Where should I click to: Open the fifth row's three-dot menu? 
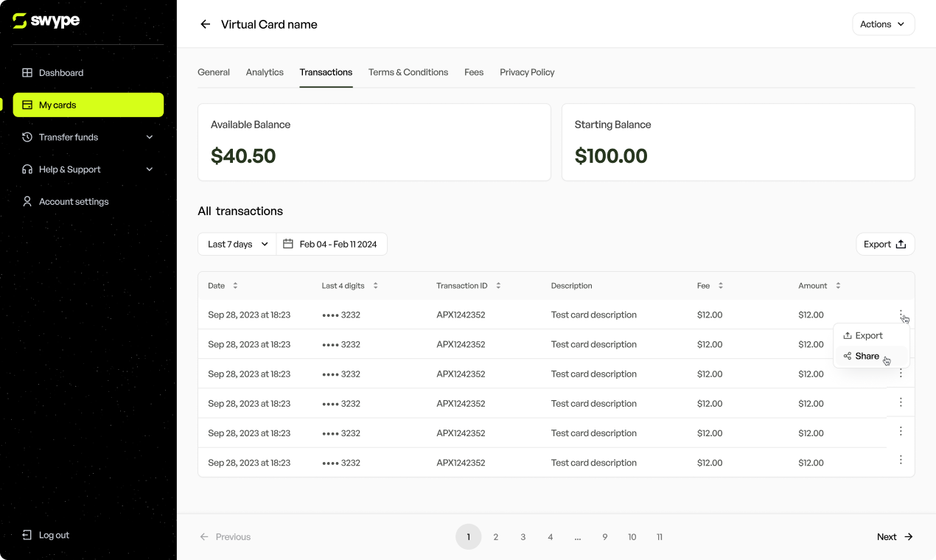[x=901, y=431]
